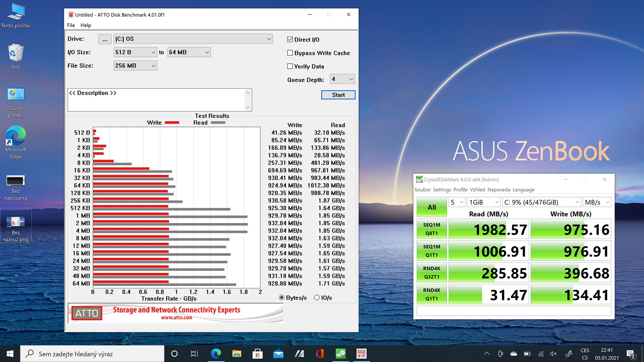
Task: Click the drive browse ... button
Action: tap(105, 39)
